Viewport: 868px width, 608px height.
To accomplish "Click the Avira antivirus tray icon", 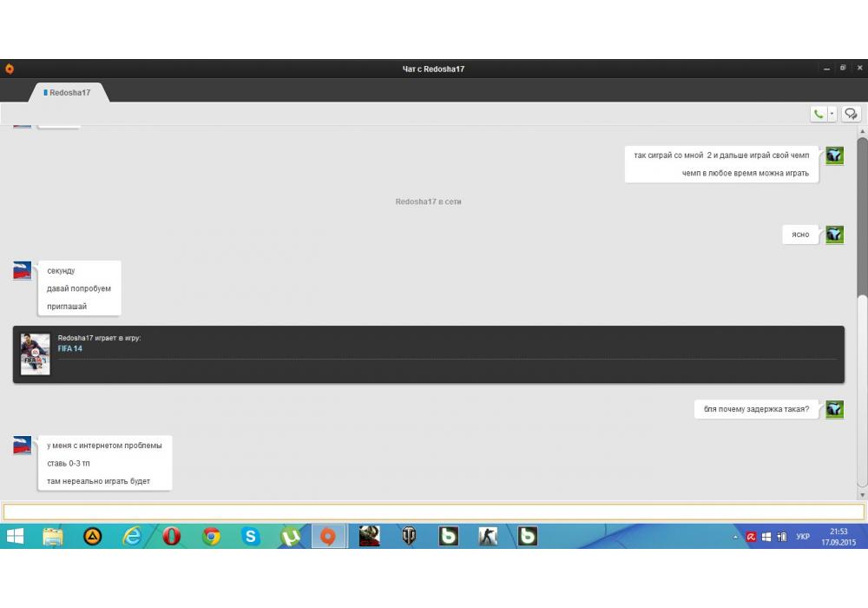I will (751, 537).
